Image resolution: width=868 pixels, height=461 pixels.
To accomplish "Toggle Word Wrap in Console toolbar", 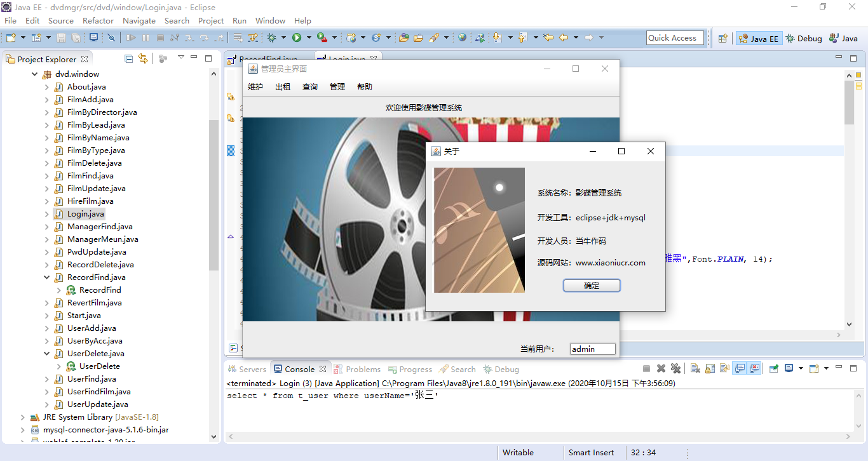I will (x=724, y=368).
